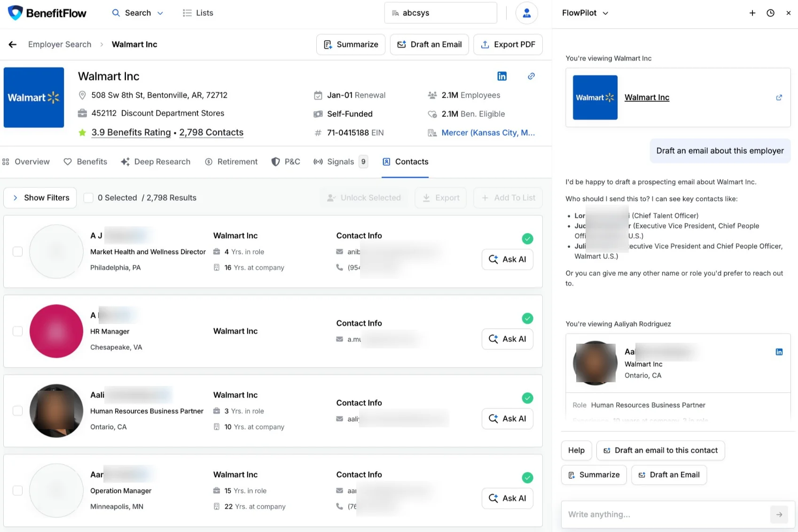The height and width of the screenshot is (532, 798).
Task: Open the Walmart Inc link in FlowPilot
Action: [647, 97]
